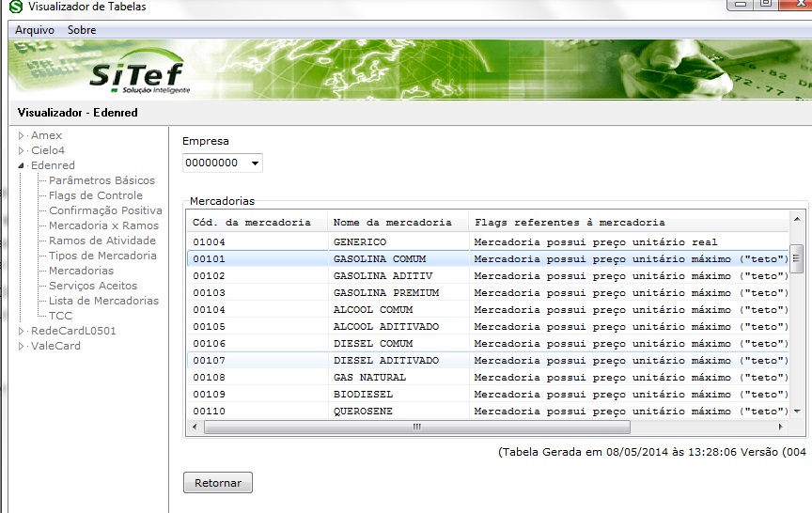Image resolution: width=812 pixels, height=513 pixels.
Task: Select Mercadorias tree item
Action: click(x=82, y=271)
